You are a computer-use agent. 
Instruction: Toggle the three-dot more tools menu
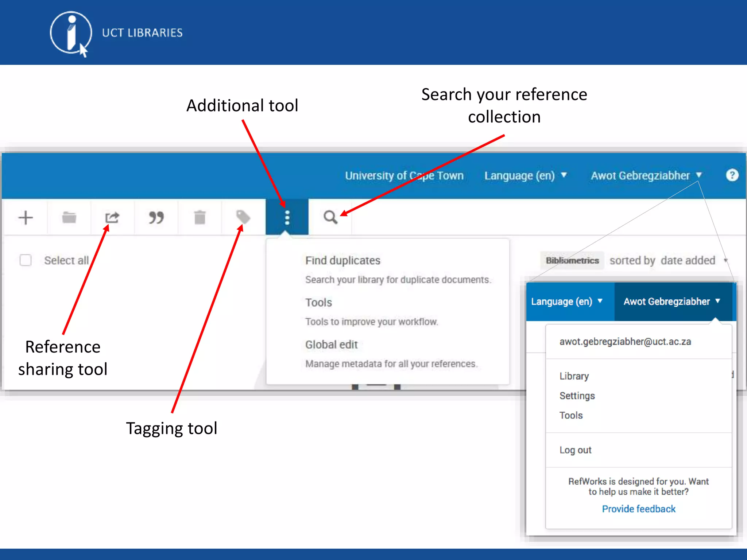287,217
